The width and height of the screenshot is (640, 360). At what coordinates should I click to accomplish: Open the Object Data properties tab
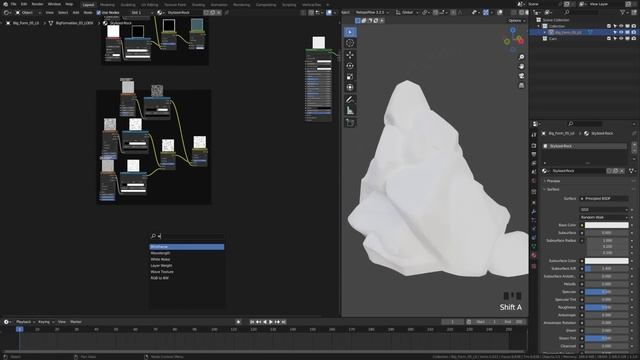coord(534,247)
